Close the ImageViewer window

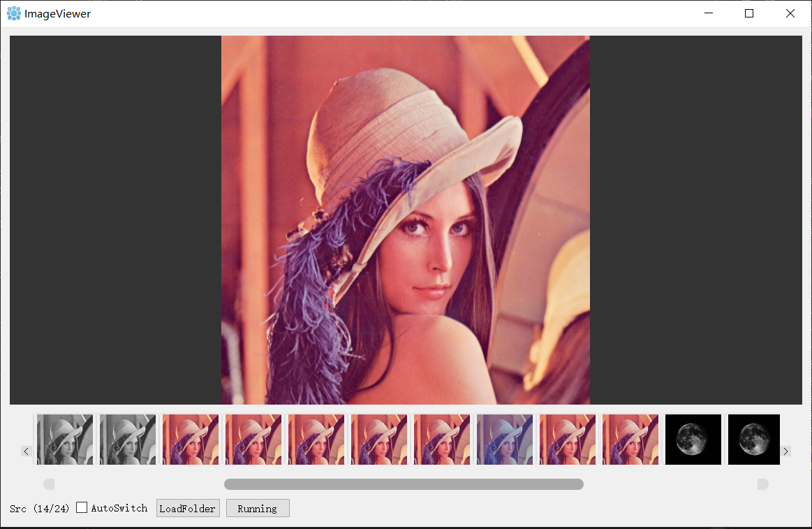click(790, 13)
